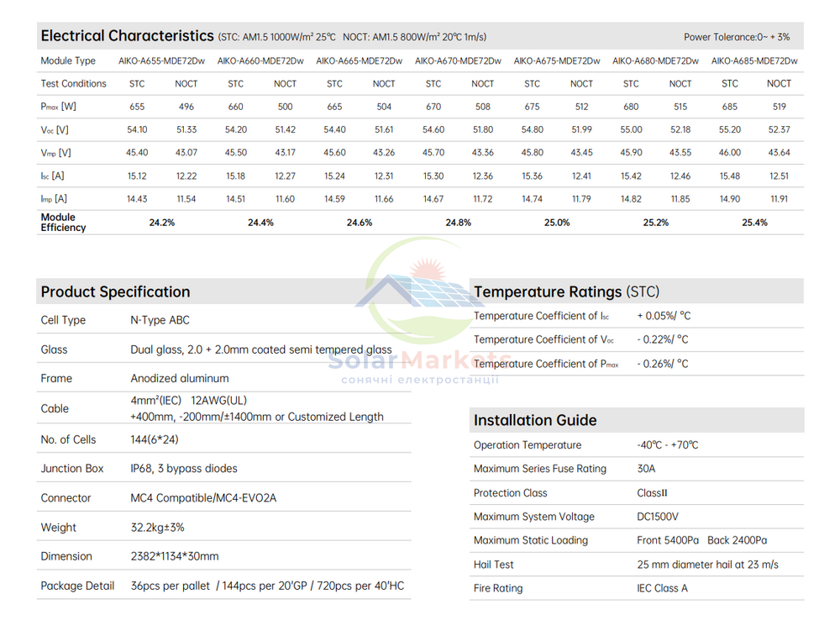
Task: Click the Imp value 14.43
Action: 137,199
